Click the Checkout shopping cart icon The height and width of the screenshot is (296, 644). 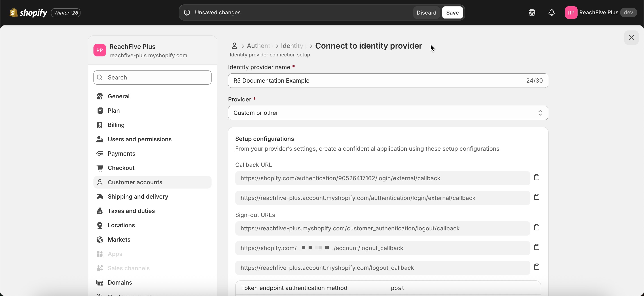[x=100, y=168]
